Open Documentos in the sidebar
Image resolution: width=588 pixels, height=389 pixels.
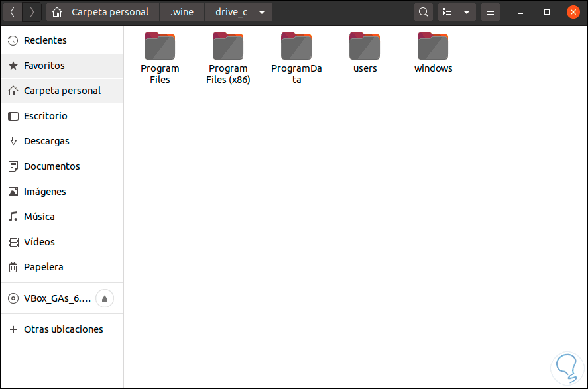pyautogui.click(x=62, y=166)
